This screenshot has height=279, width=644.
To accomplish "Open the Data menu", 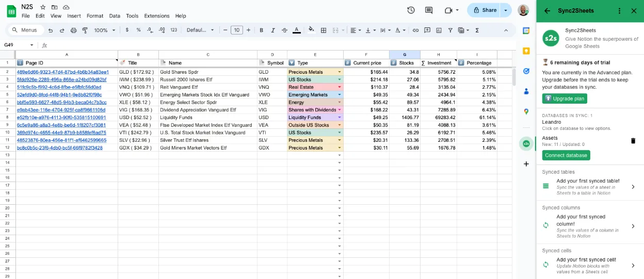I will [115, 16].
